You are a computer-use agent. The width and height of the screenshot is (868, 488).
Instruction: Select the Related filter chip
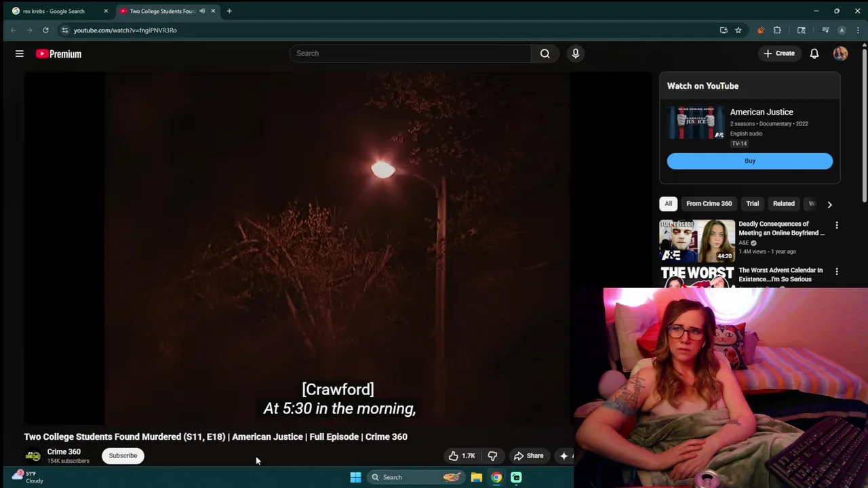(783, 203)
